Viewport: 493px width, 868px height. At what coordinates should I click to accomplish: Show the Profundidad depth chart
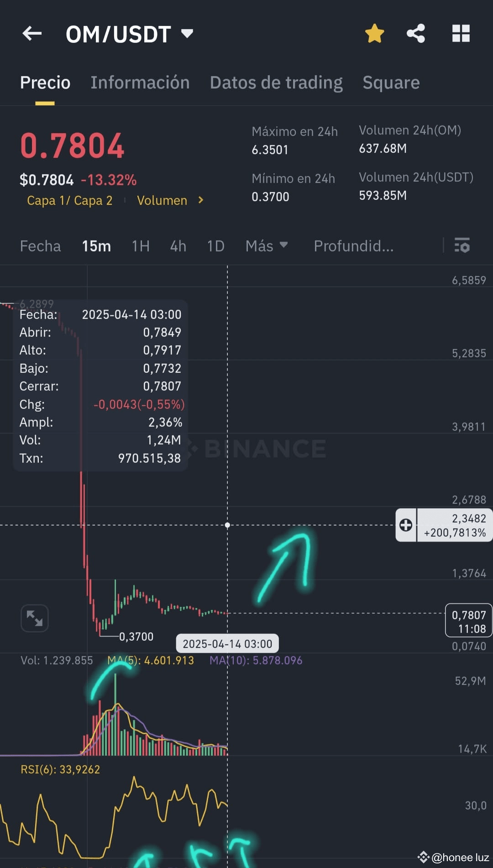click(x=353, y=246)
